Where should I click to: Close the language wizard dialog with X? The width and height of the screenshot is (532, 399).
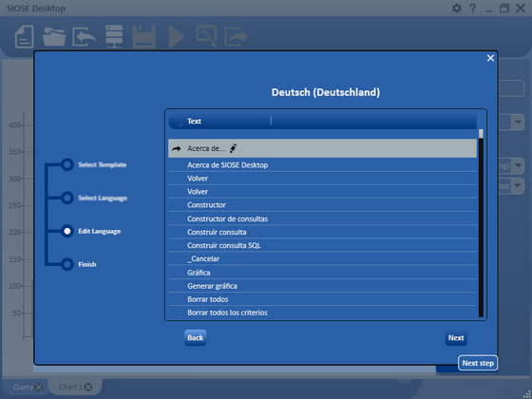coord(490,58)
